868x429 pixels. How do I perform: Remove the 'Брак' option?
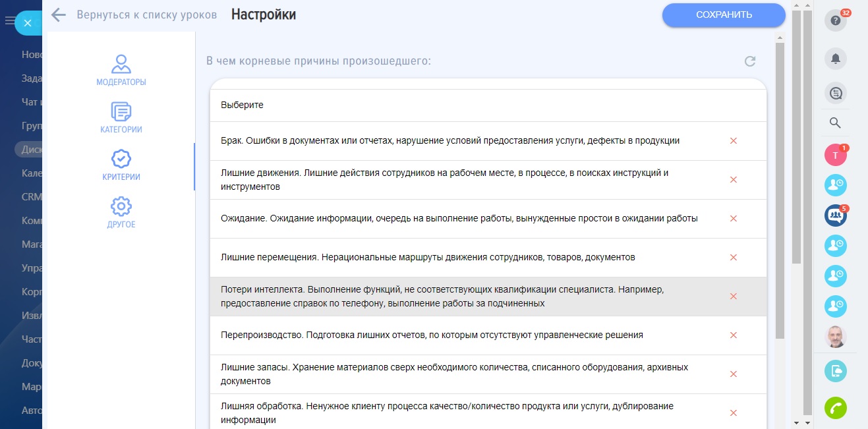[x=733, y=141]
